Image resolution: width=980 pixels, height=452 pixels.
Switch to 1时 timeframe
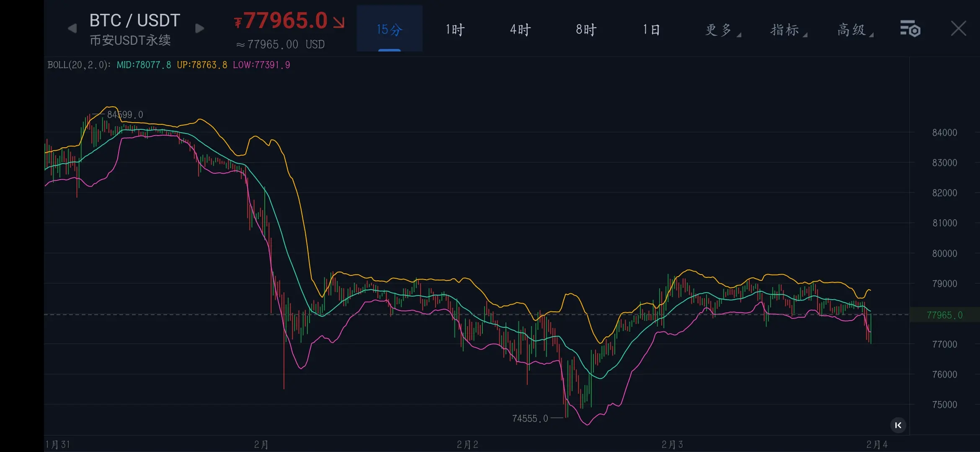[455, 29]
